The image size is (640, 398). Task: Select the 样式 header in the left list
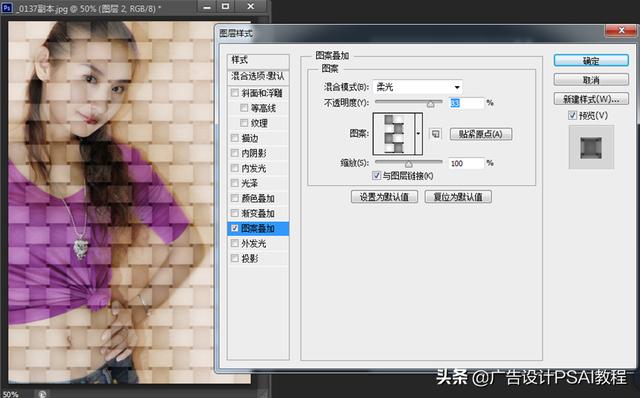click(258, 60)
